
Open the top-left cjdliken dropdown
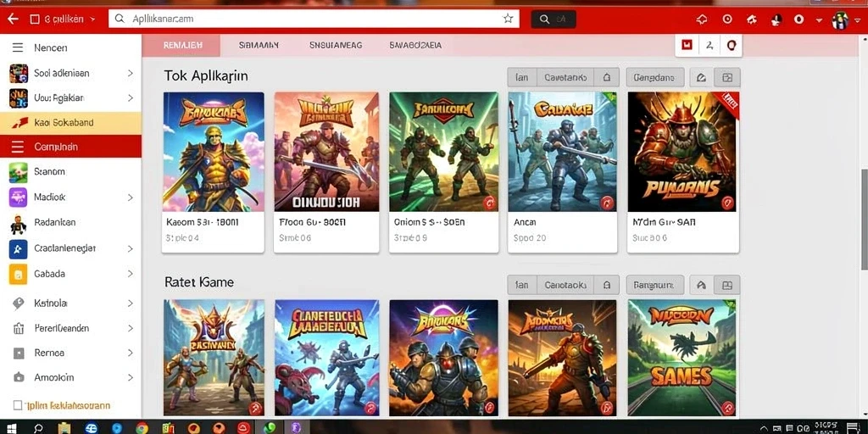click(62, 19)
